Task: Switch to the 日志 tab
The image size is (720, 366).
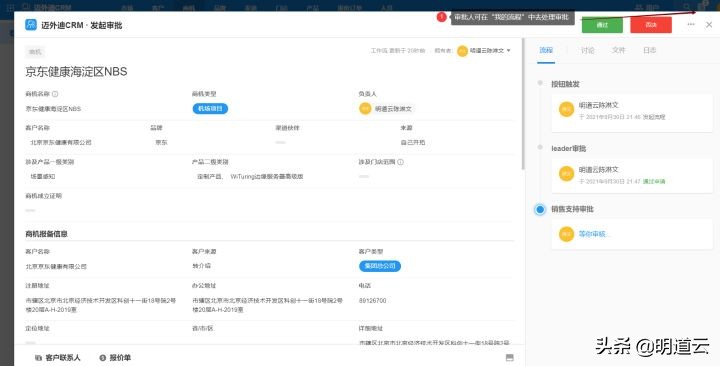Action: (x=649, y=50)
